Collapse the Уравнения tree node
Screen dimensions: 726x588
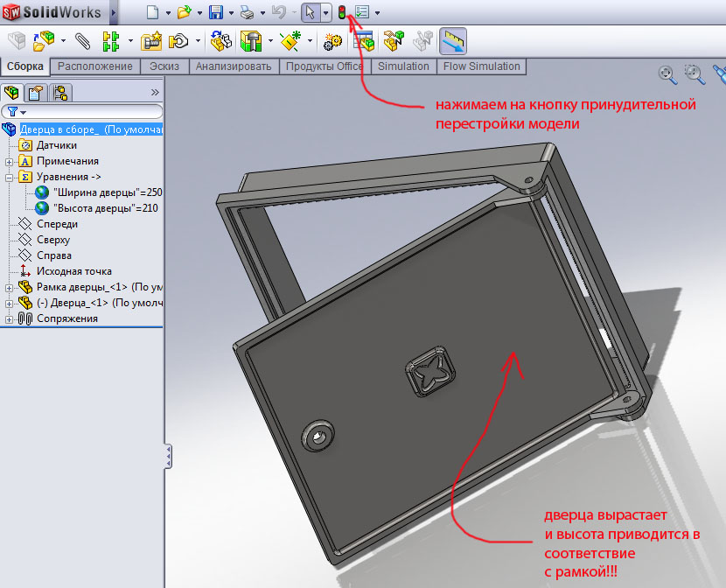click(10, 177)
